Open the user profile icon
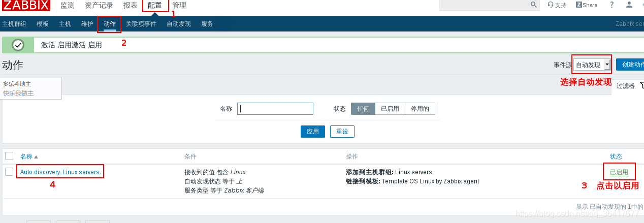 629,5
